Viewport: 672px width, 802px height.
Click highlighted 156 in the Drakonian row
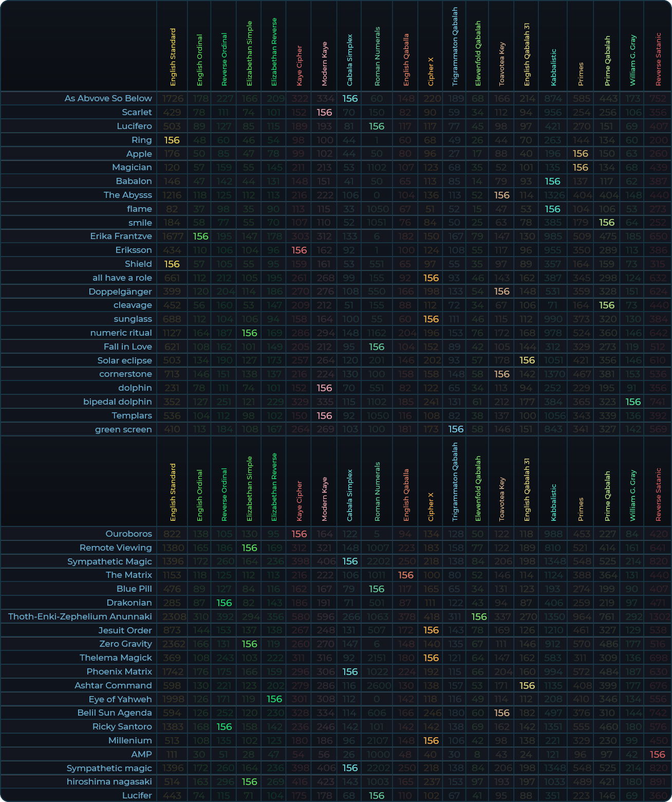tap(224, 603)
